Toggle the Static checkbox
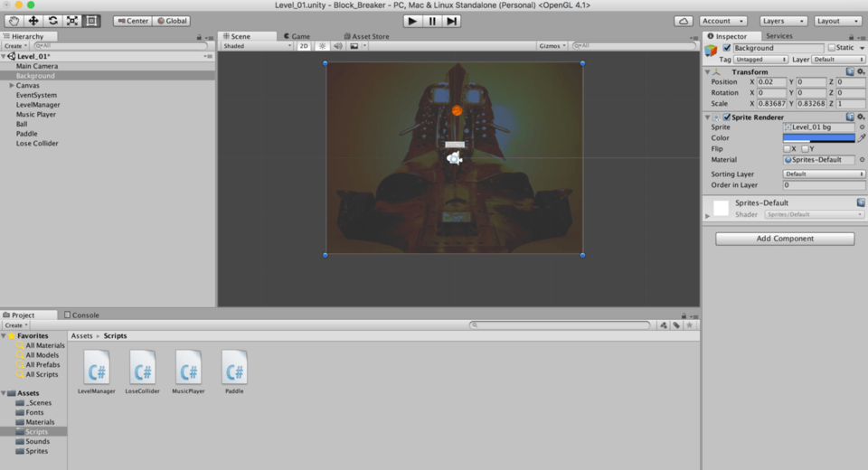 tap(832, 48)
